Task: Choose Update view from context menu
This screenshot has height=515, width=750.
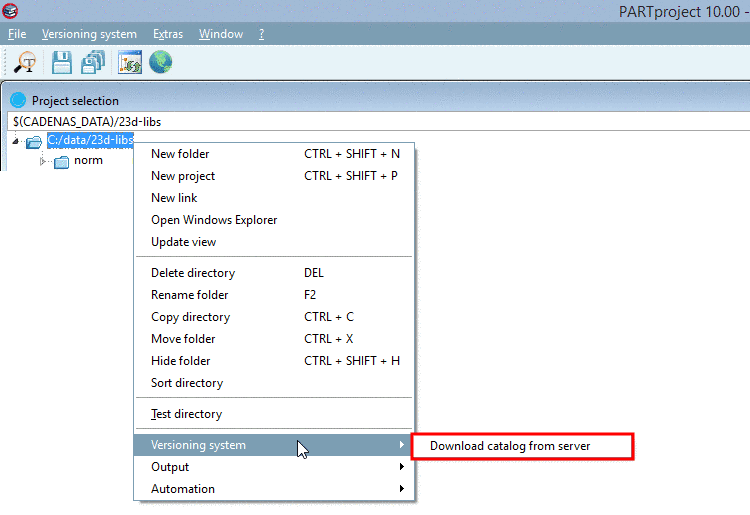Action: coord(274,242)
